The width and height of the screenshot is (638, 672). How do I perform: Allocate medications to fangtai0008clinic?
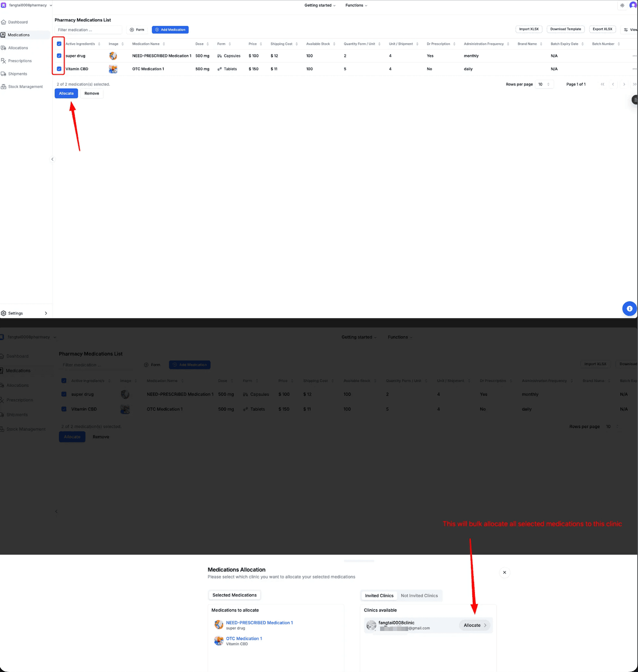475,625
